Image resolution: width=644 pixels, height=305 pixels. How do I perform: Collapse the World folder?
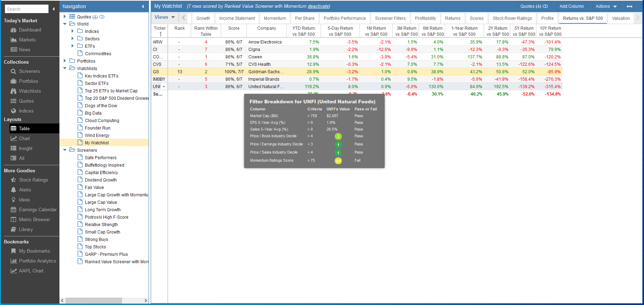[x=65, y=24]
